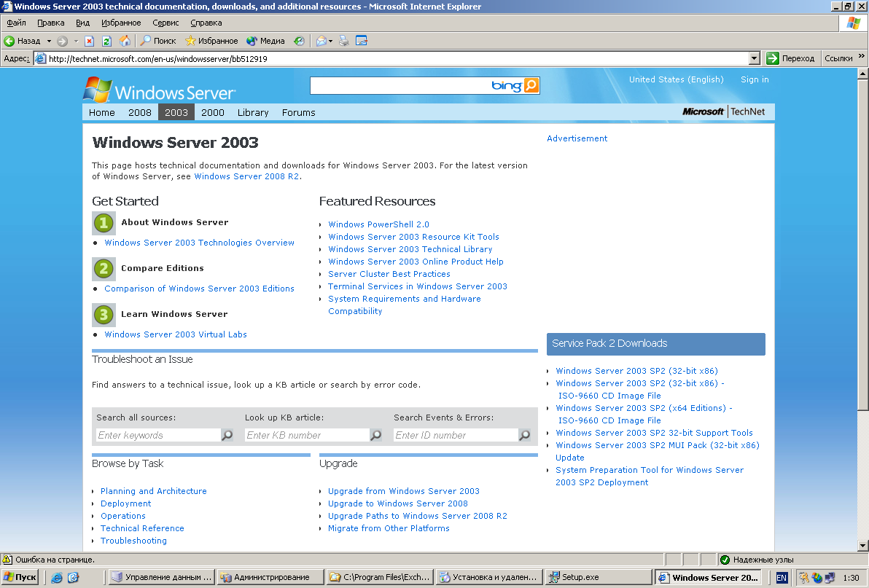Open Service Pack 2 Downloads header

pyautogui.click(x=655, y=344)
